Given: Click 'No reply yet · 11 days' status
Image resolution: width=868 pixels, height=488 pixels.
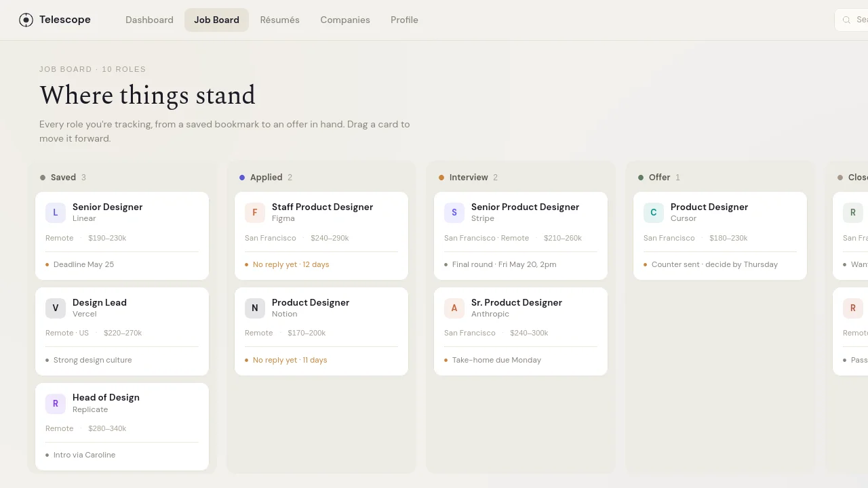Looking at the screenshot, I should tap(290, 360).
